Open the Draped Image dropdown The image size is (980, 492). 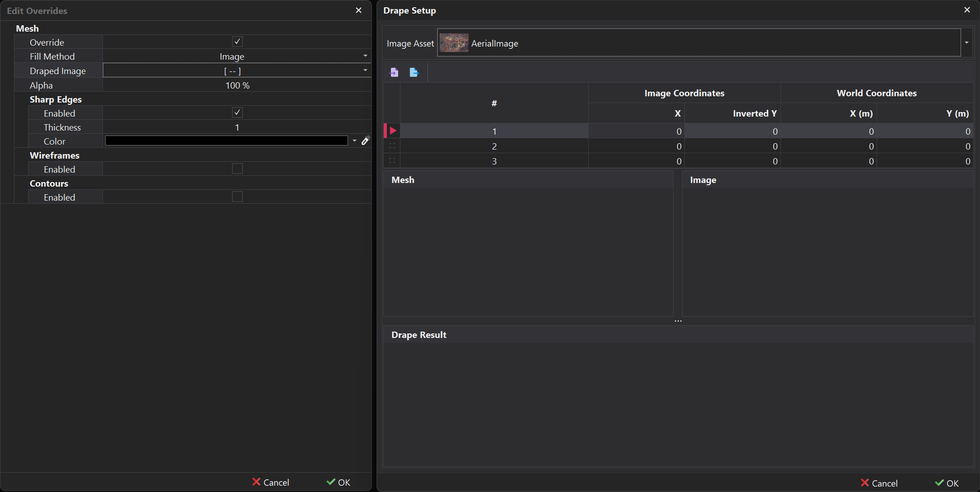click(x=366, y=70)
